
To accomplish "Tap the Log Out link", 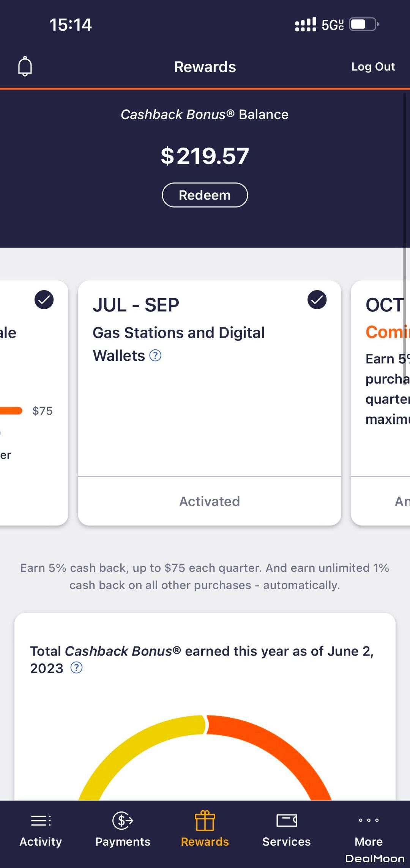I will [x=373, y=67].
